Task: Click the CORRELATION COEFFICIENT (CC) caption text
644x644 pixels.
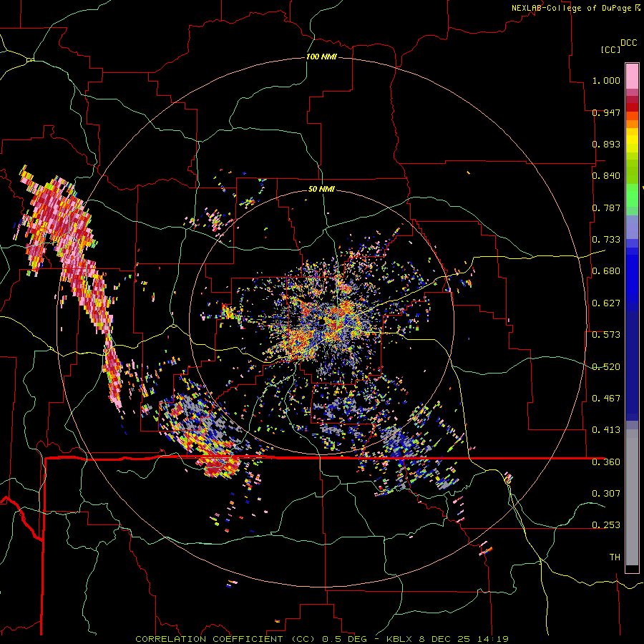Action: pyautogui.click(x=225, y=639)
